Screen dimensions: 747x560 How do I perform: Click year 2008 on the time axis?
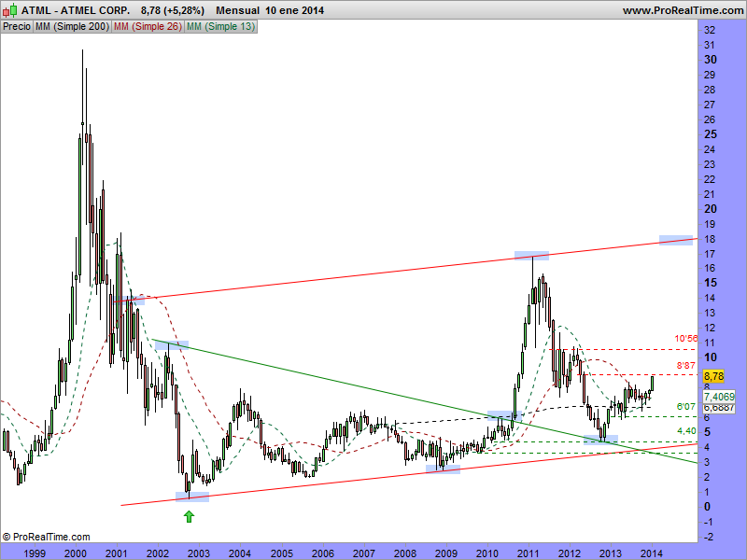tap(405, 553)
